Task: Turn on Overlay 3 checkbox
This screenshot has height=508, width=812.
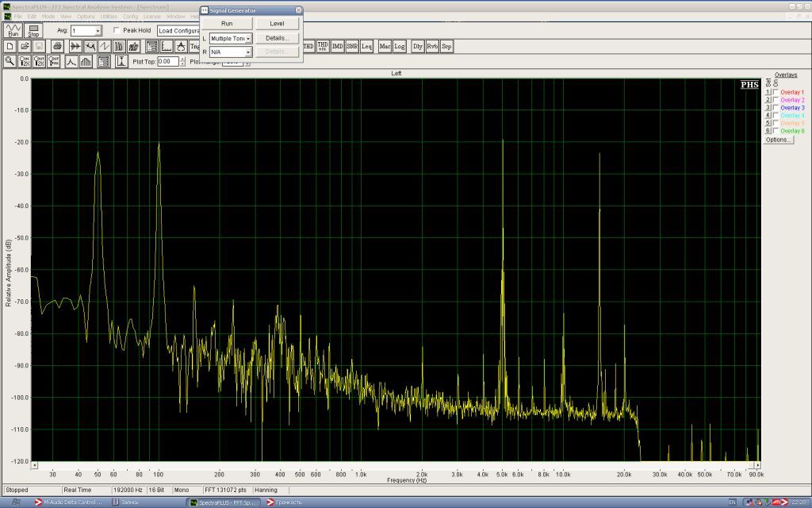Action: pyautogui.click(x=776, y=108)
